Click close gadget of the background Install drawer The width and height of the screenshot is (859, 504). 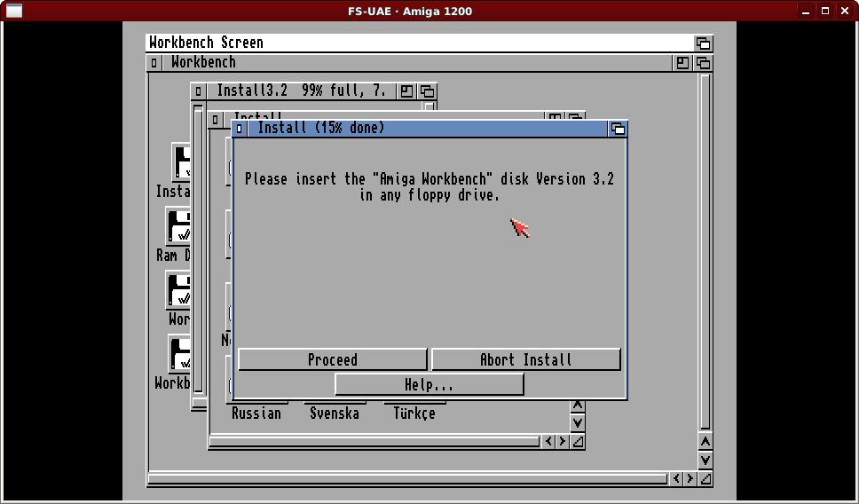[x=216, y=119]
